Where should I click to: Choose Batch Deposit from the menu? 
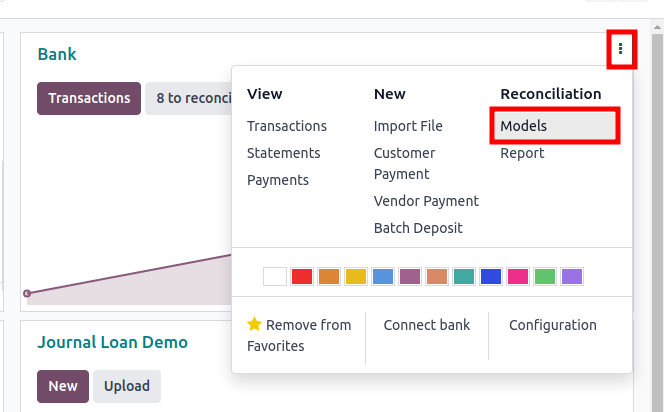[x=418, y=228]
